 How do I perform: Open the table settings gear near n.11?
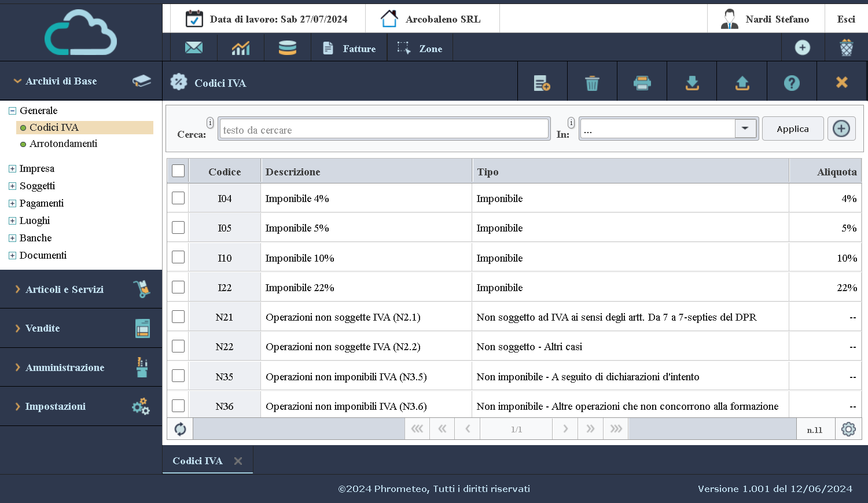pyautogui.click(x=848, y=429)
